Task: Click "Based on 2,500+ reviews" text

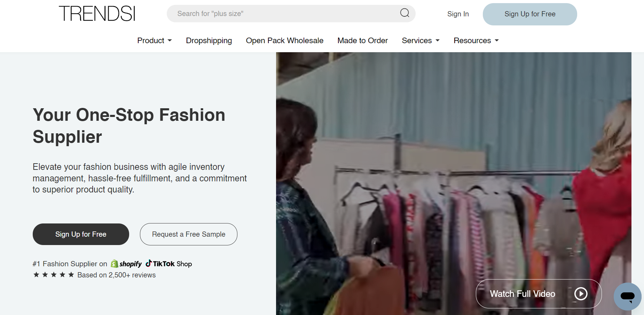Action: (117, 275)
